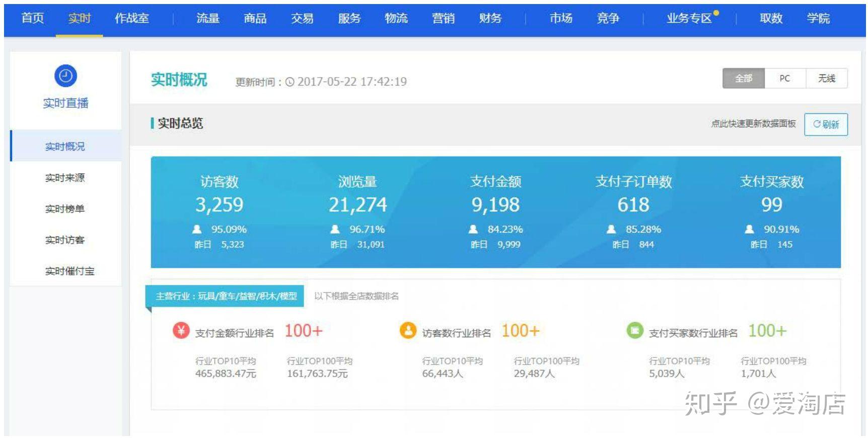
Task: Open the 实时 nav tab
Action: click(80, 19)
